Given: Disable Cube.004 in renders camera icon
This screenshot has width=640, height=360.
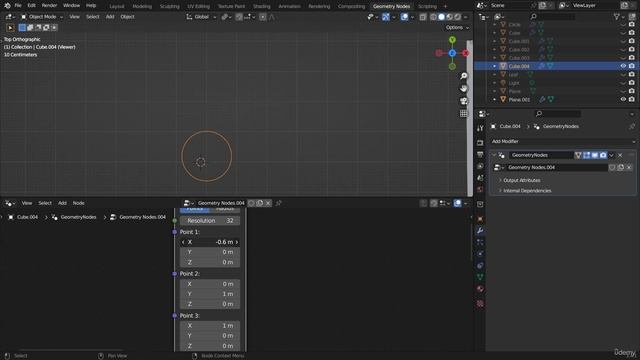Looking at the screenshot, I should pos(632,66).
